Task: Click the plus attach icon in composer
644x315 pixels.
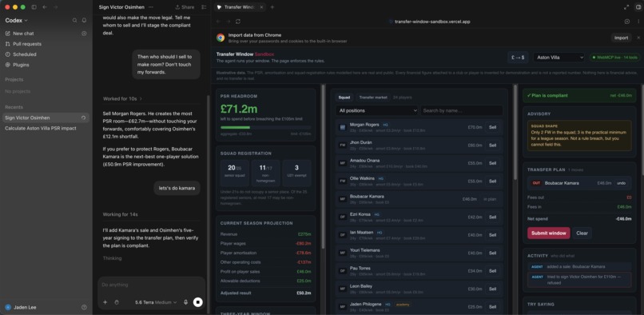Action: 105,302
